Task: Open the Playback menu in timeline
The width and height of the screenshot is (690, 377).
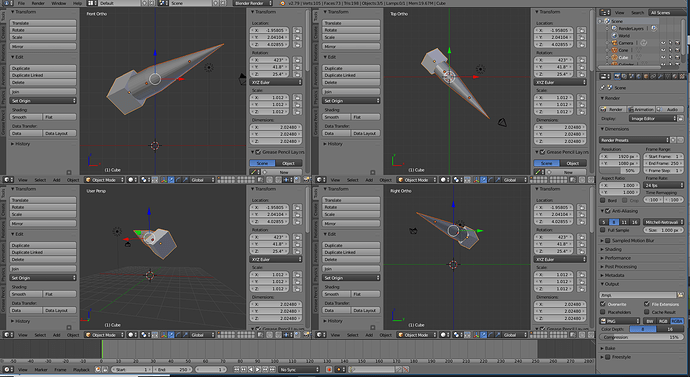Action: point(81,370)
